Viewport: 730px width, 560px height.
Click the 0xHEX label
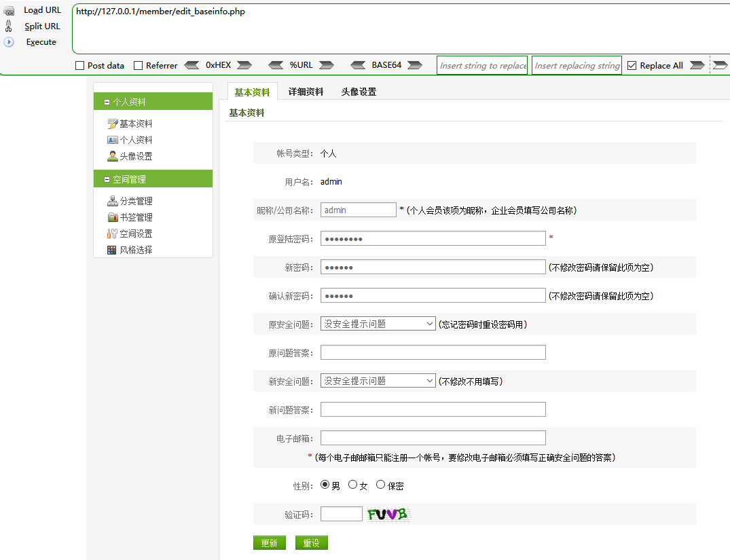[219, 65]
